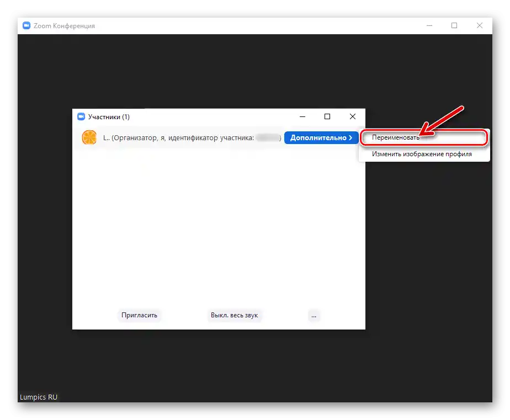
Task: Click the Zoom icon in Участники title bar
Action: (81, 116)
